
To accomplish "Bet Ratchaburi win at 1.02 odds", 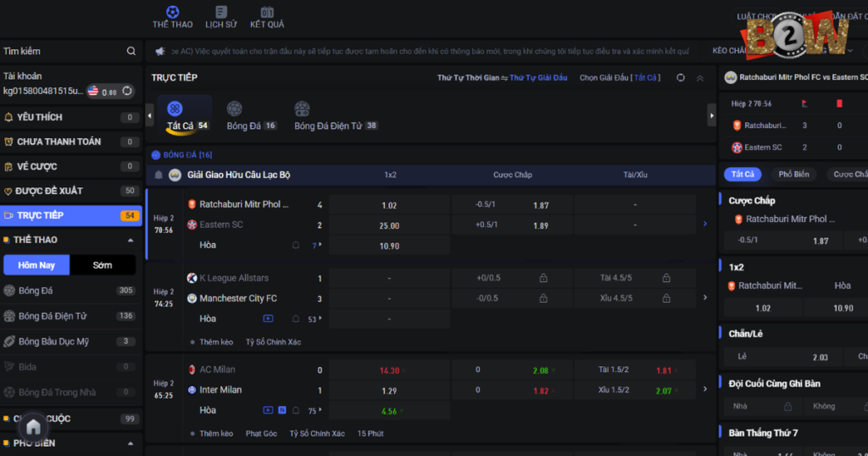I will 389,205.
